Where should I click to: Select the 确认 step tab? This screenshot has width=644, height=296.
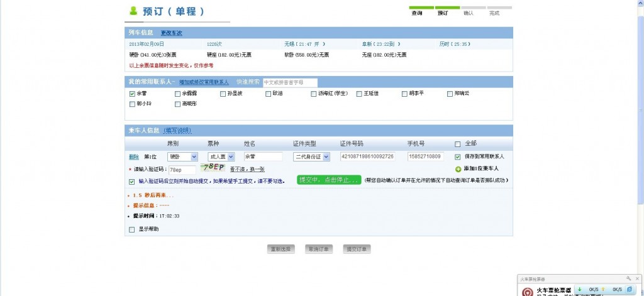[x=468, y=13]
